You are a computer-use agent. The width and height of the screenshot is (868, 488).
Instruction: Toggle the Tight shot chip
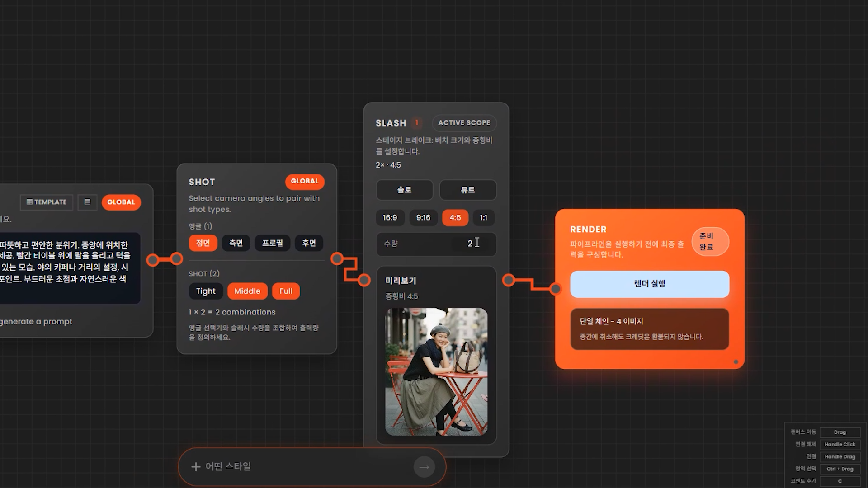coord(206,291)
